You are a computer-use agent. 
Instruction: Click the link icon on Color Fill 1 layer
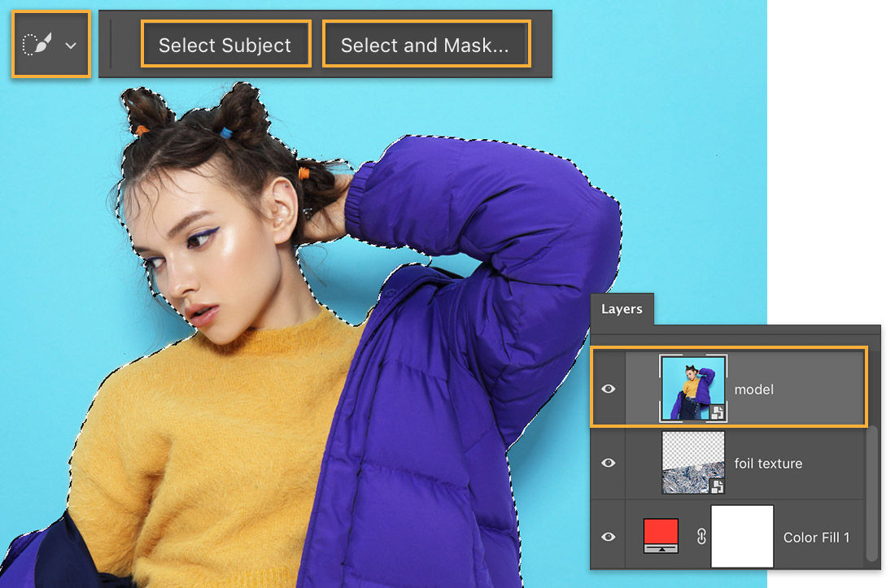(701, 537)
